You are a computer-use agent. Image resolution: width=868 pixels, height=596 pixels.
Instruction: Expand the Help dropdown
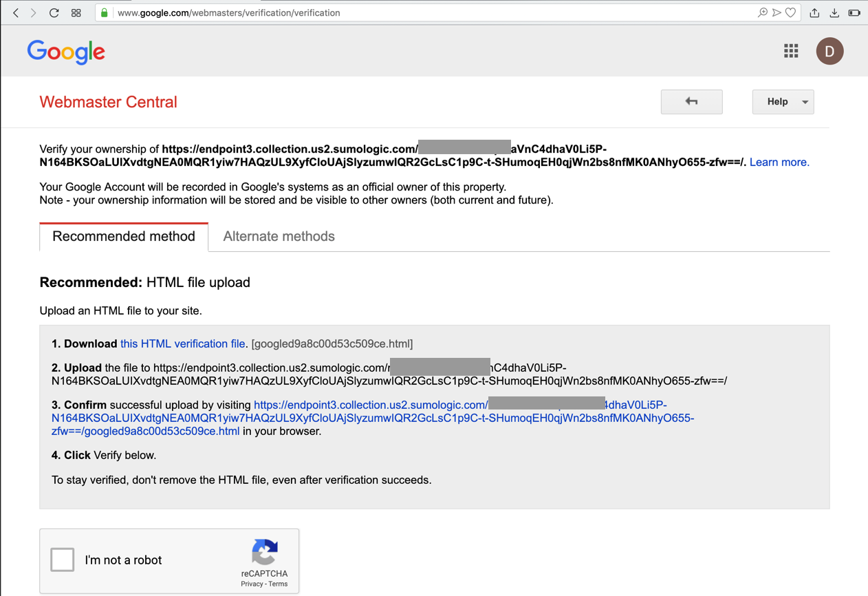point(783,102)
